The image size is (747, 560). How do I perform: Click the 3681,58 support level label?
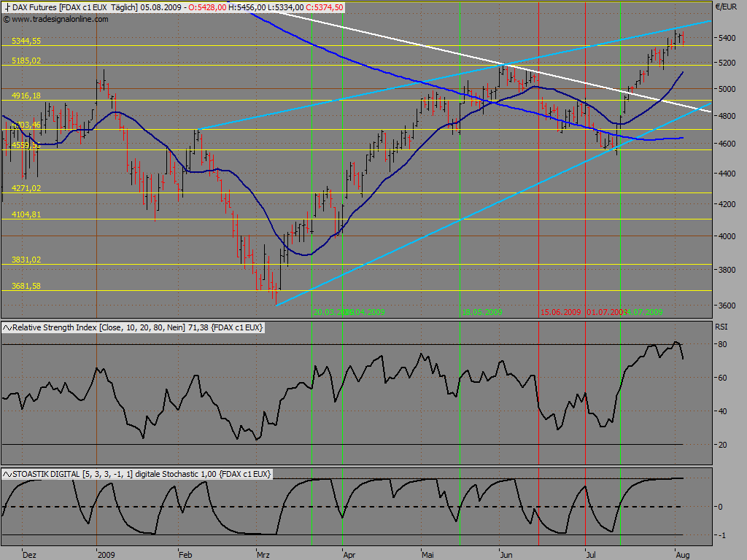26,286
